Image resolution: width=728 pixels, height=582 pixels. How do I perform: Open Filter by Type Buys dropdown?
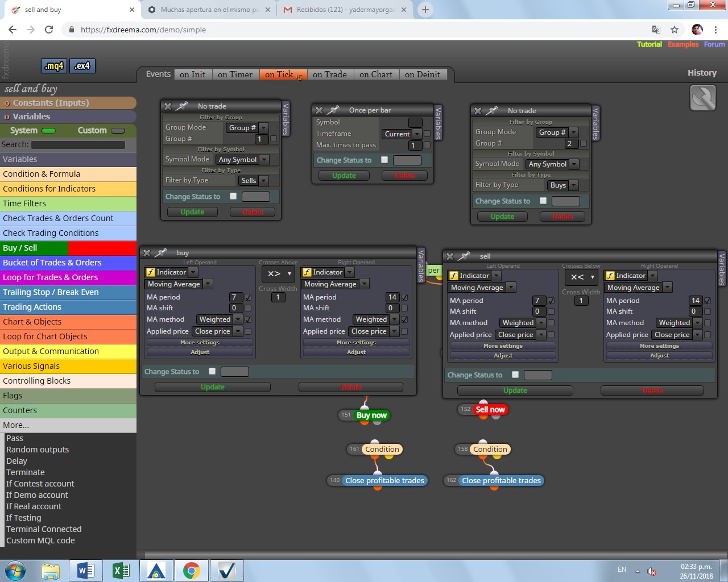pyautogui.click(x=563, y=185)
